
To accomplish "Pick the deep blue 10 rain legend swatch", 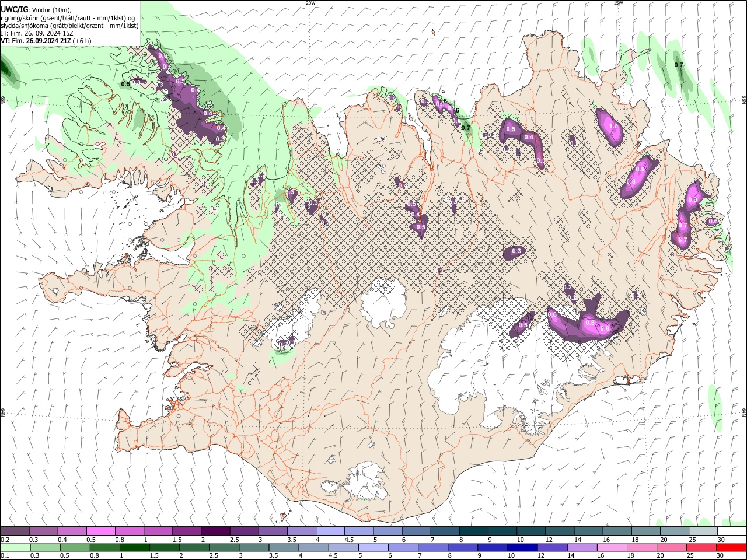I will click(x=522, y=548).
